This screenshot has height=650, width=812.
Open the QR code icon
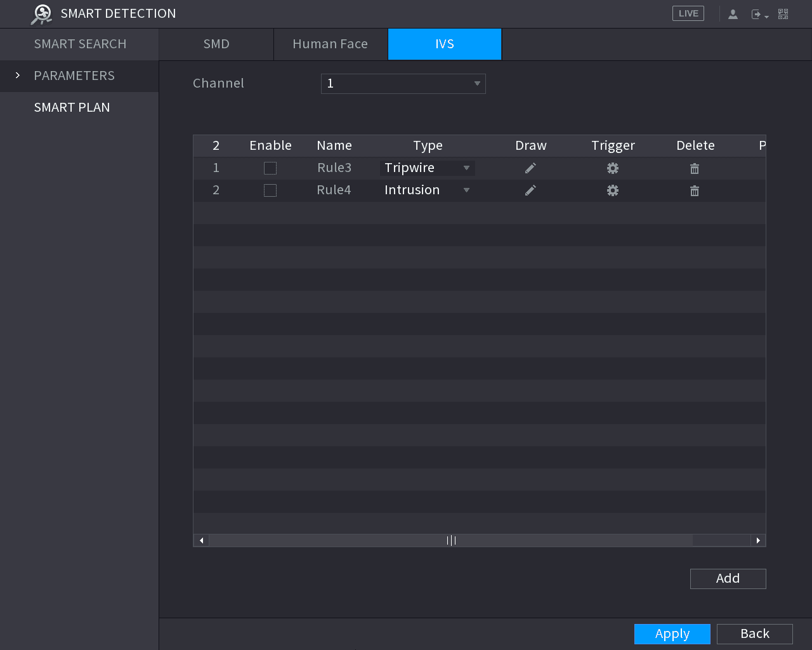click(783, 14)
